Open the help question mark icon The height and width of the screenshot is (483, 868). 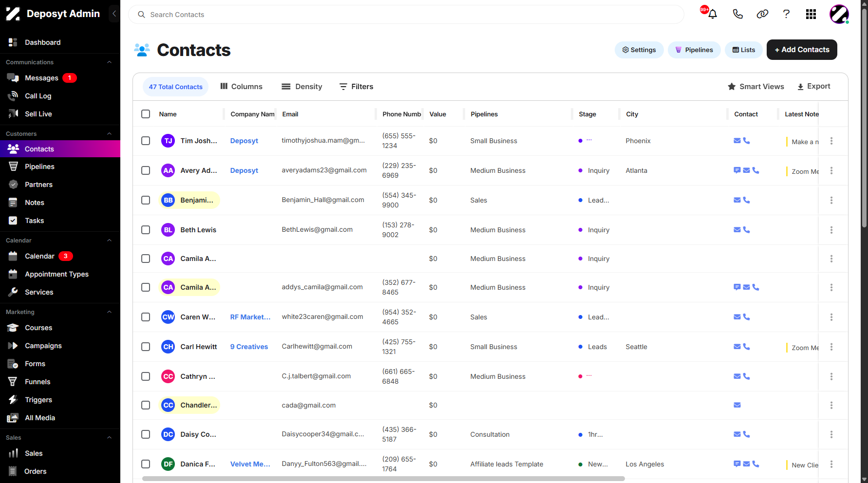(786, 14)
